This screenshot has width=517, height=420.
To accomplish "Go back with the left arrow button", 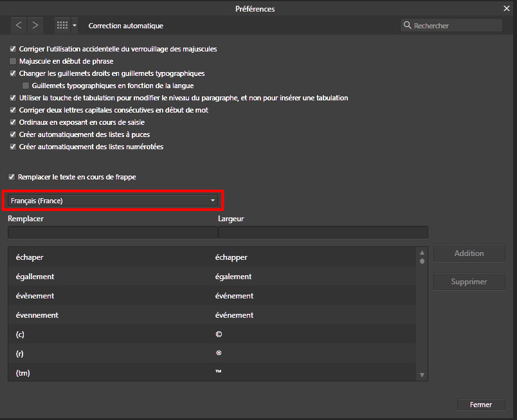I will (19, 25).
